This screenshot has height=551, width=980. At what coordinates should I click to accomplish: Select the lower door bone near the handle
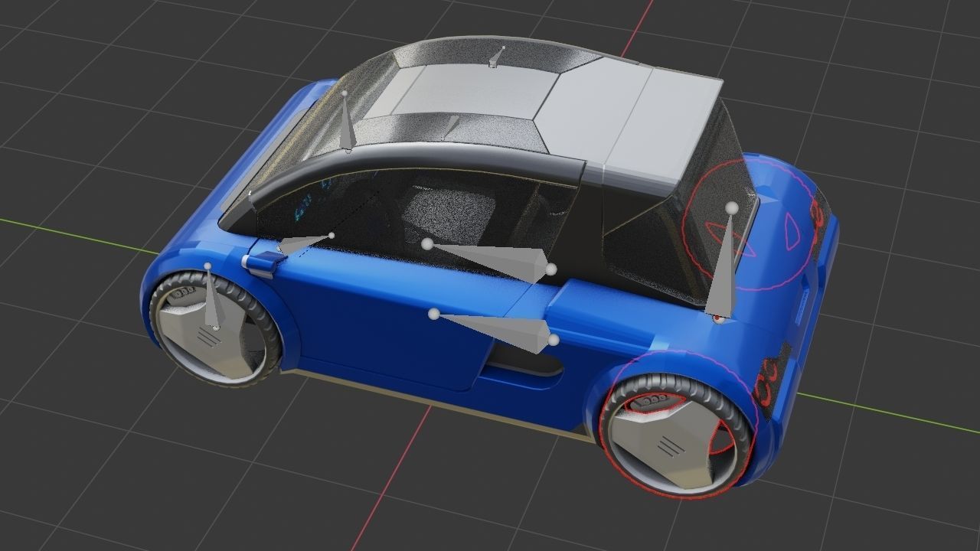click(x=496, y=330)
